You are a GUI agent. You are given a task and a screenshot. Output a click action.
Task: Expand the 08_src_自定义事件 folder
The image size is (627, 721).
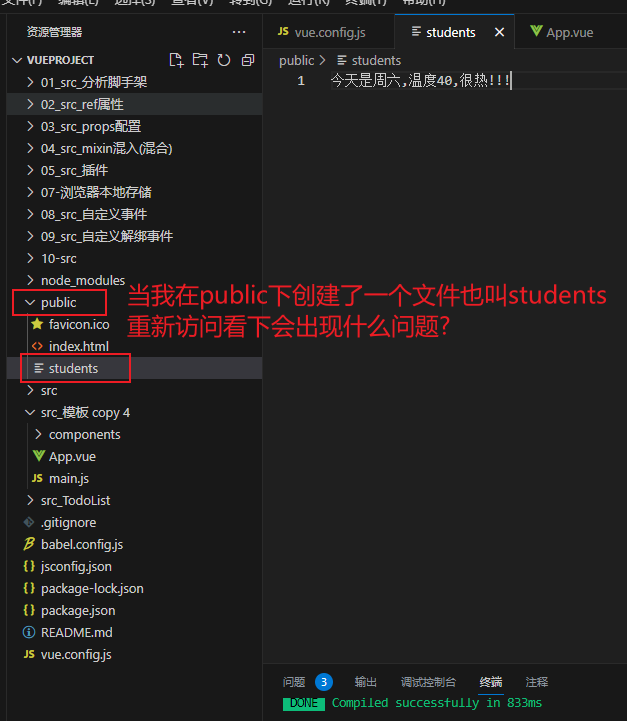tap(30, 214)
